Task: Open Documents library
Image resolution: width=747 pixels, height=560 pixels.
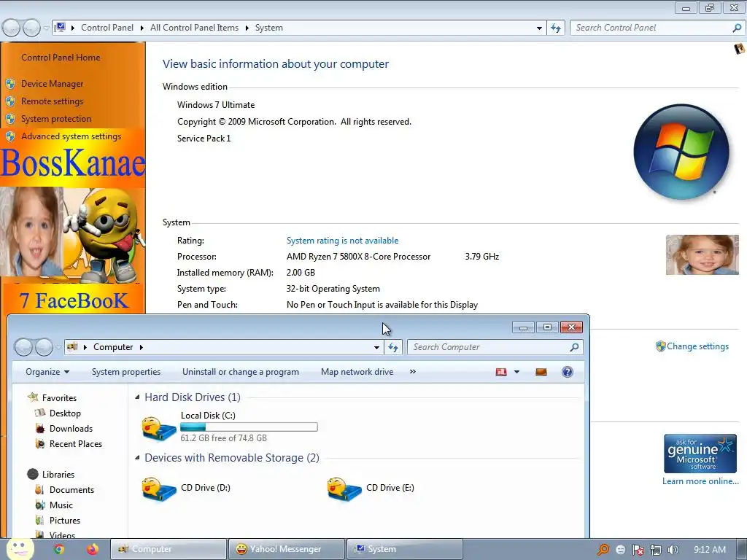Action: point(71,489)
